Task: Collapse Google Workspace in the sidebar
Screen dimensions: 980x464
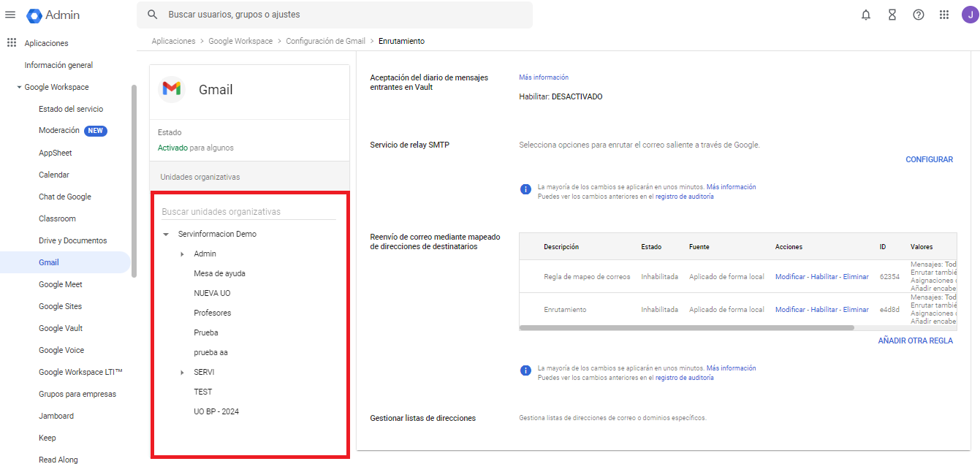Action: (x=19, y=88)
